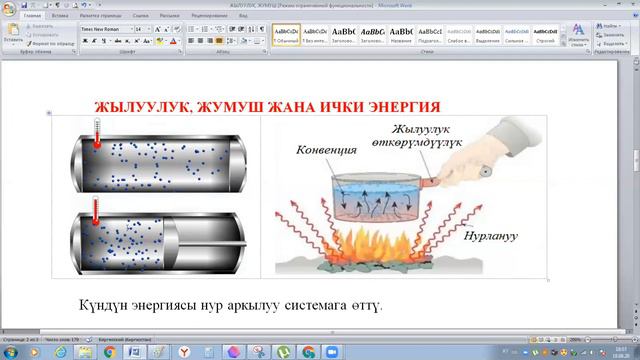The height and width of the screenshot is (360, 640).
Task: Open the round Office button menu
Action: coord(9,9)
